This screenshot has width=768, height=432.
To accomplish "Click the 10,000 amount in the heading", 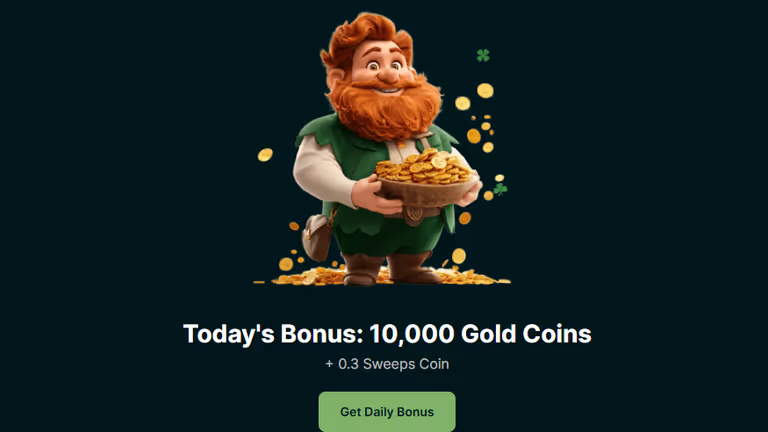I will 411,334.
